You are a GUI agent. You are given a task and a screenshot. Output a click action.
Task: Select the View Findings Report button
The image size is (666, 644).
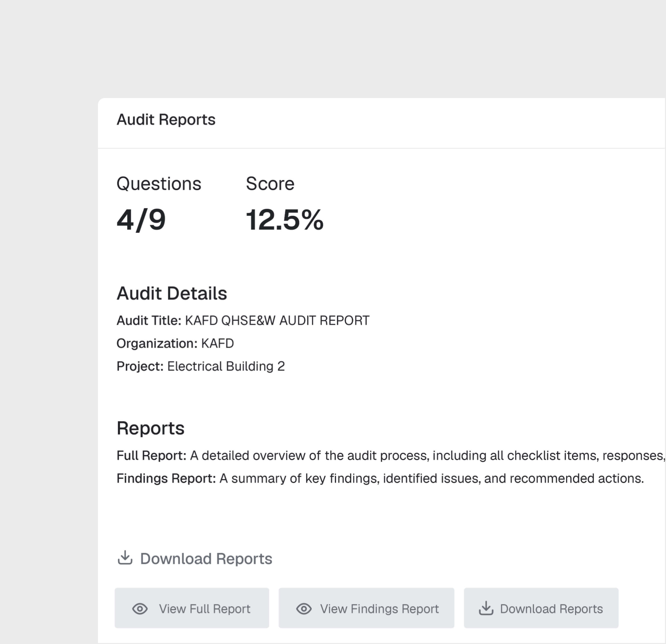[366, 608]
